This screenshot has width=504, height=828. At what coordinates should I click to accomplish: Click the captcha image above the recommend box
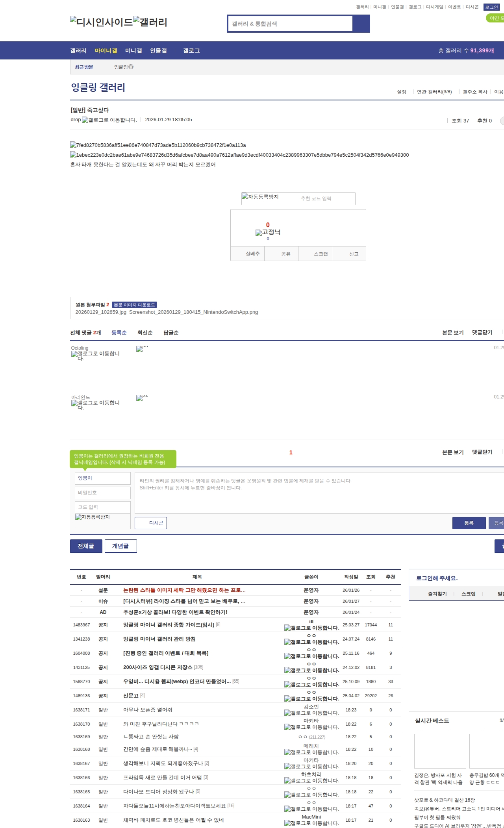(x=261, y=197)
